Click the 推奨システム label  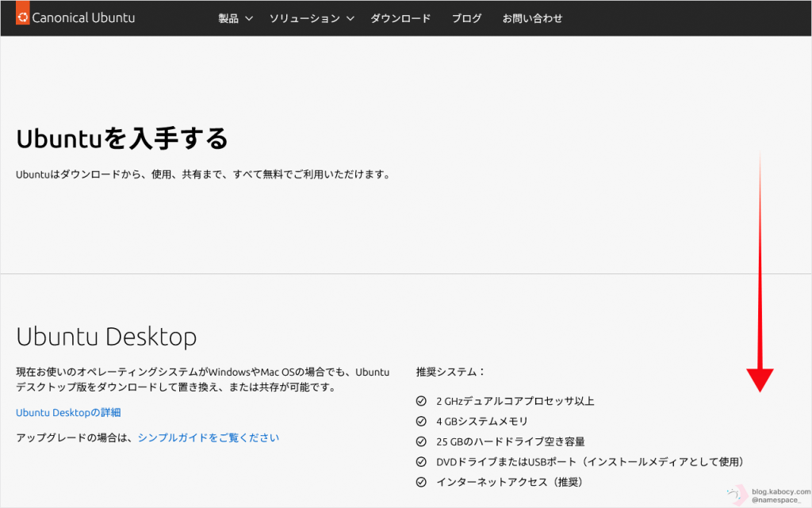coord(450,372)
